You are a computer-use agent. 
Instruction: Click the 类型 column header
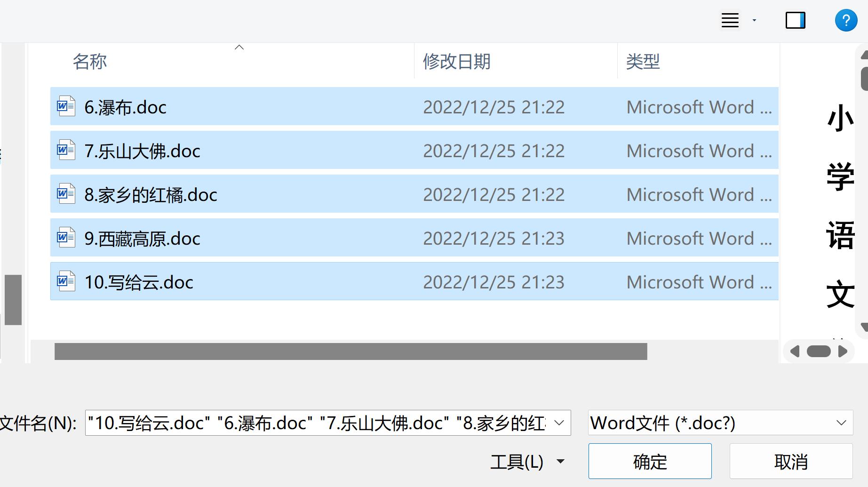643,62
